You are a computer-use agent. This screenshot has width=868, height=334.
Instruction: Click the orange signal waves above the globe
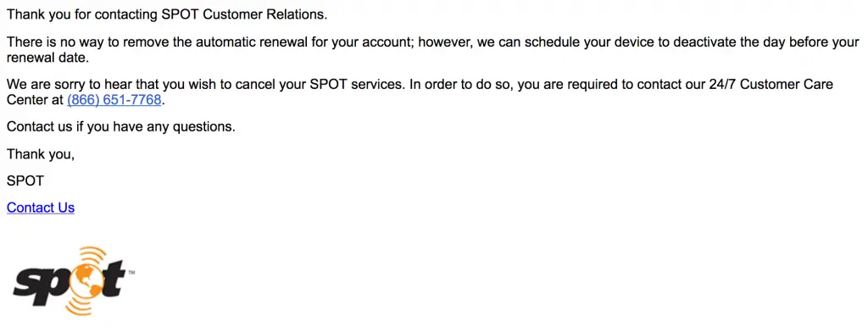(x=92, y=257)
